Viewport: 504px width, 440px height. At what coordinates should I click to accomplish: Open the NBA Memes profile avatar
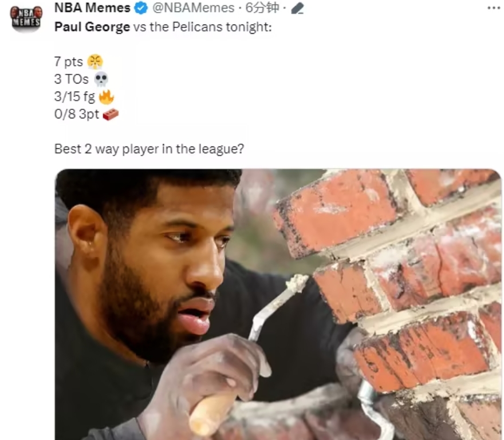[26, 18]
